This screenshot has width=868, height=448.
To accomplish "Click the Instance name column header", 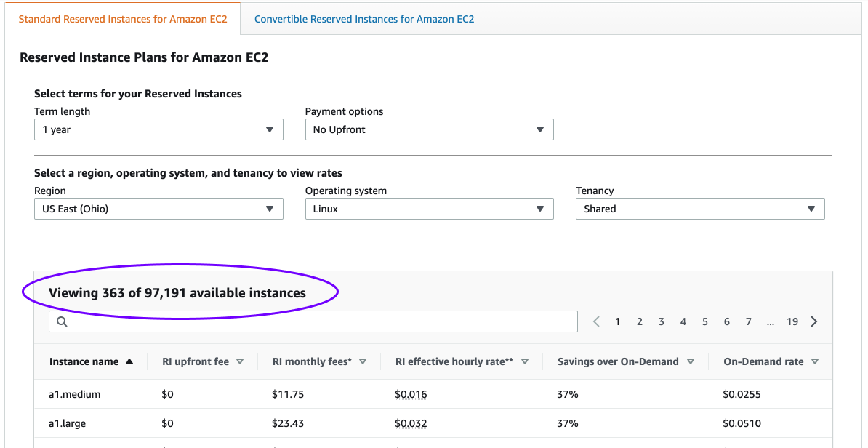I will pyautogui.click(x=84, y=361).
